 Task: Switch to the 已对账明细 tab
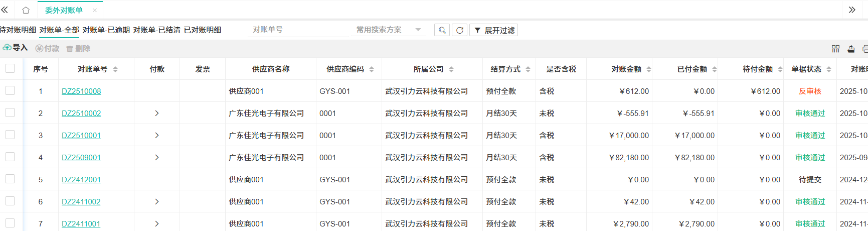pyautogui.click(x=203, y=30)
